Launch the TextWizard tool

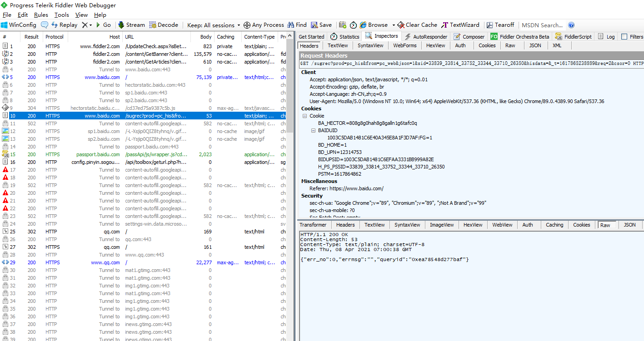point(460,25)
